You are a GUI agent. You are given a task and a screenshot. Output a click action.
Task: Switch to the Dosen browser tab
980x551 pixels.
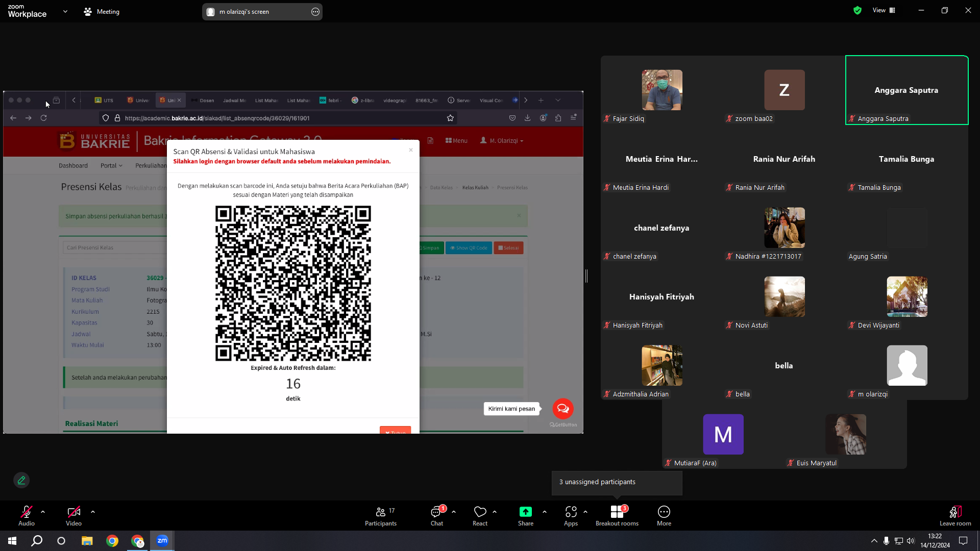click(203, 101)
